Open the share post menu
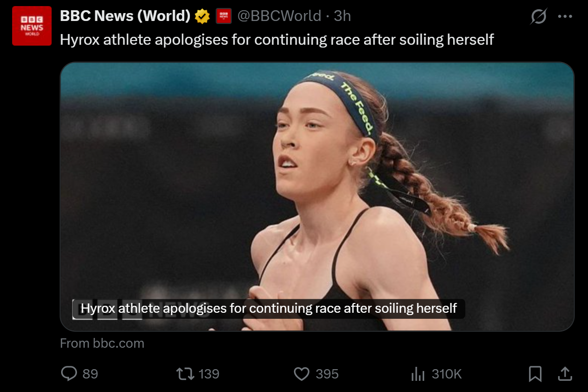The width and height of the screenshot is (588, 392). [x=565, y=374]
